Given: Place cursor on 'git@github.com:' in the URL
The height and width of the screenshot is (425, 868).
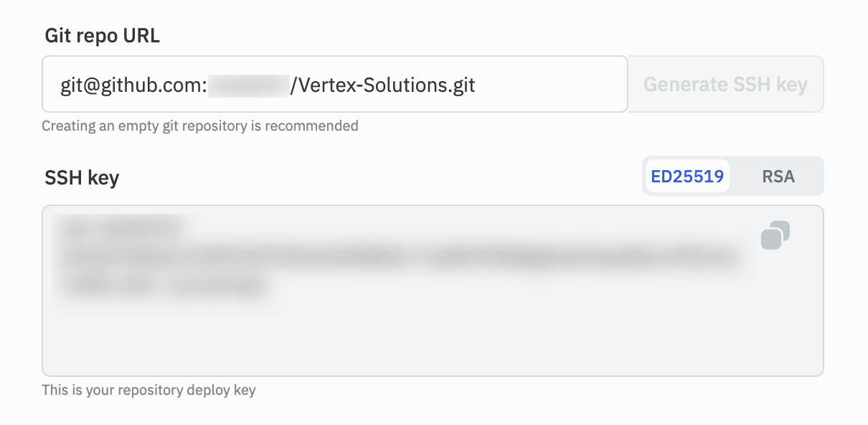Looking at the screenshot, I should [x=134, y=86].
